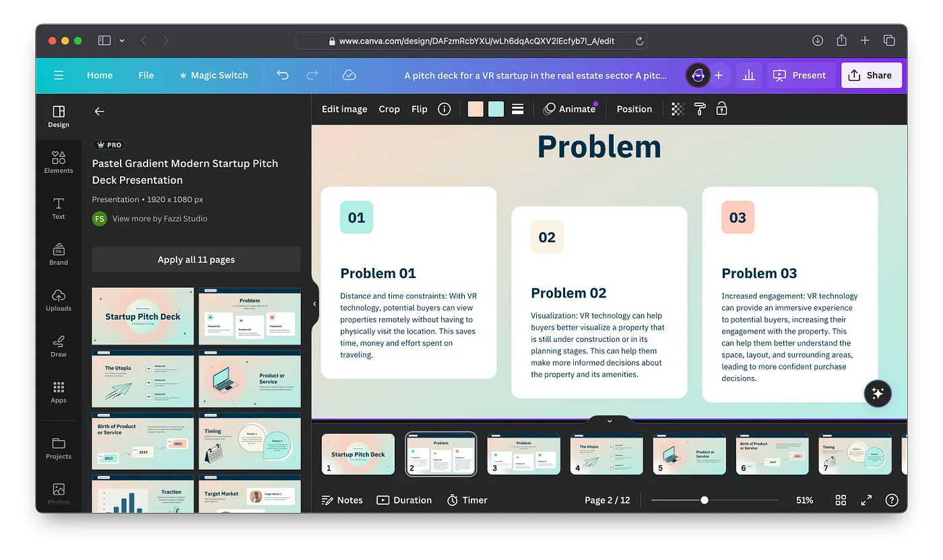Image resolution: width=943 pixels, height=560 pixels.
Task: Adjust the zoom slider handle
Action: point(704,500)
